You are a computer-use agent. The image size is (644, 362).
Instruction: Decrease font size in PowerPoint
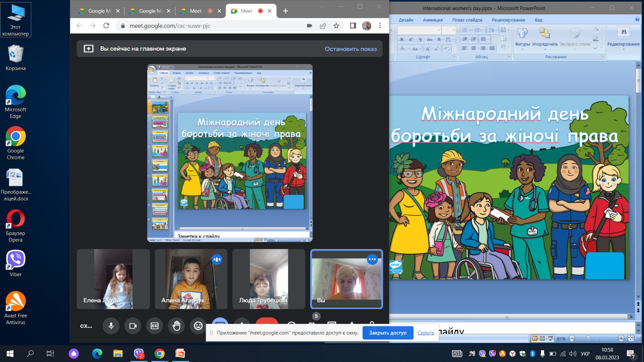(436, 49)
